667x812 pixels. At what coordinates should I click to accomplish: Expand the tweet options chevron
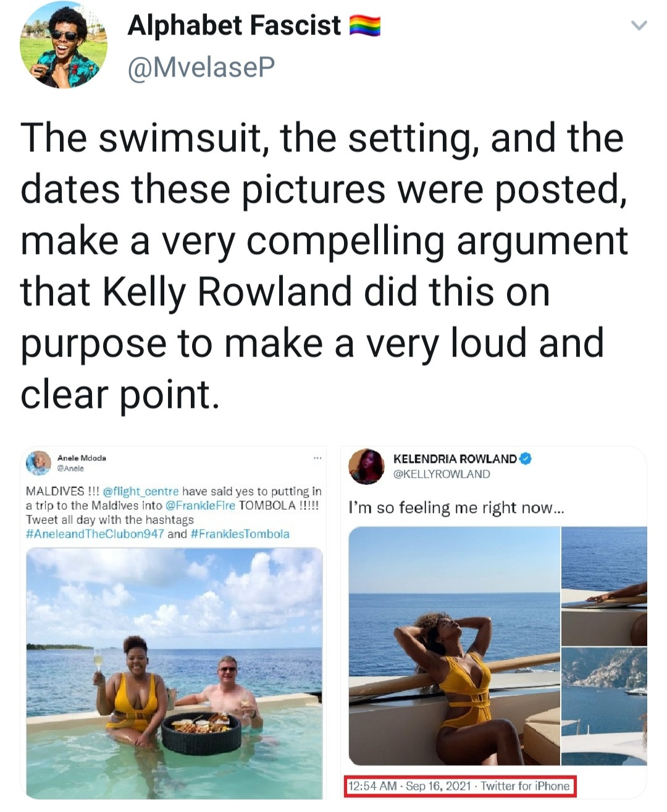pos(639,26)
